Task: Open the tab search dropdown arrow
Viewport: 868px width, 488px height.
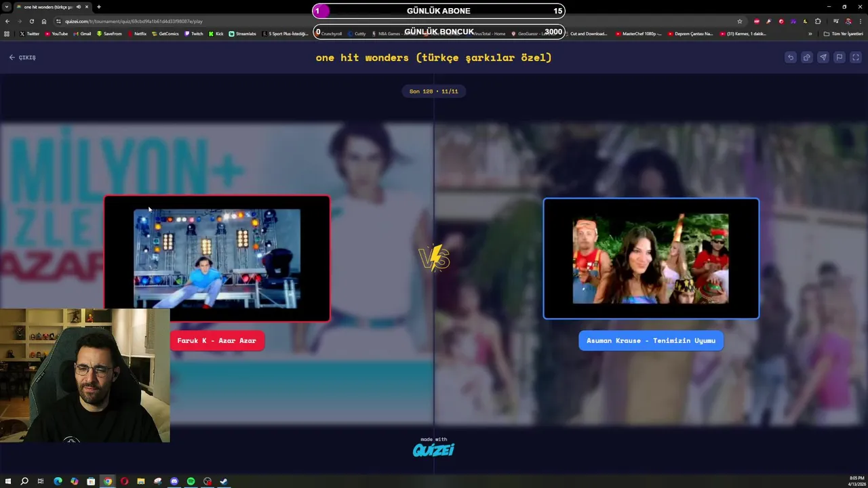Action: (x=7, y=7)
